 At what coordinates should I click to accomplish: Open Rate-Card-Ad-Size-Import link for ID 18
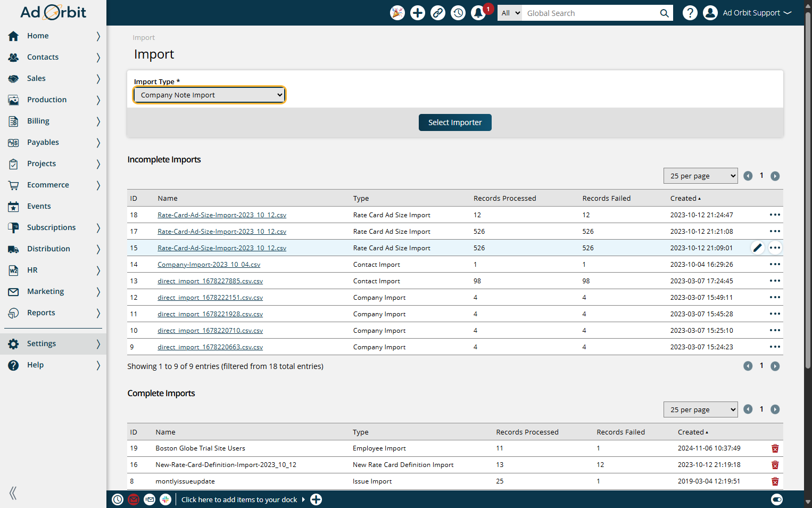(222, 215)
